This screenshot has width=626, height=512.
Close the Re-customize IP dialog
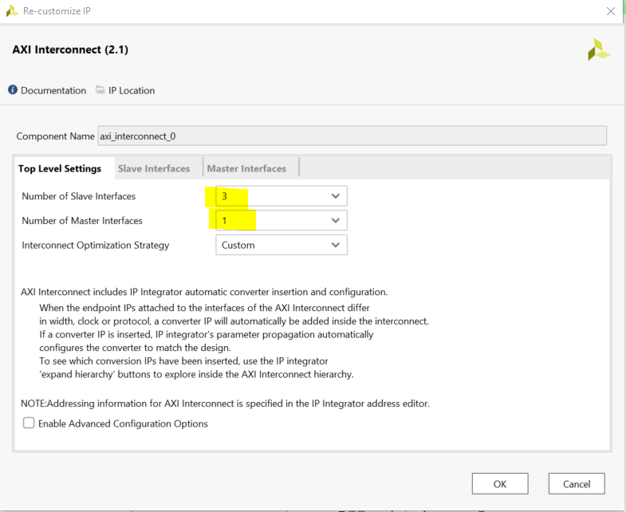pyautogui.click(x=610, y=11)
